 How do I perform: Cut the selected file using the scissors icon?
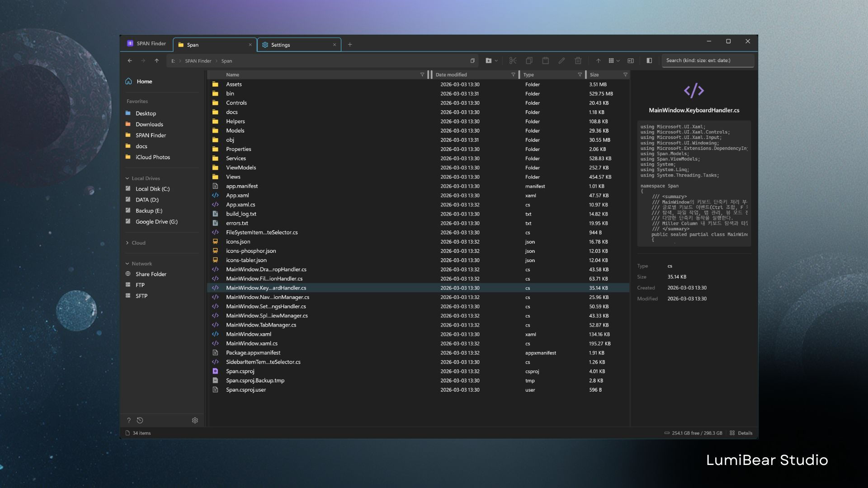513,60
